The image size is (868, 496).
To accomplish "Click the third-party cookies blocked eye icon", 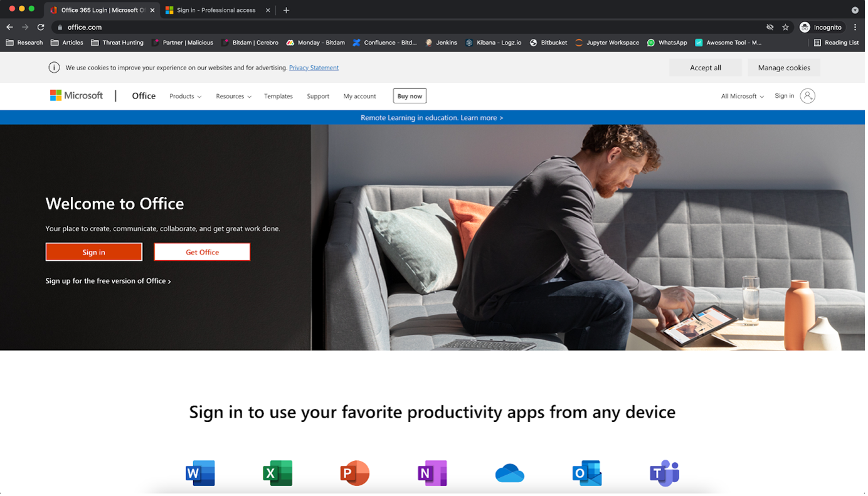I will pyautogui.click(x=773, y=28).
